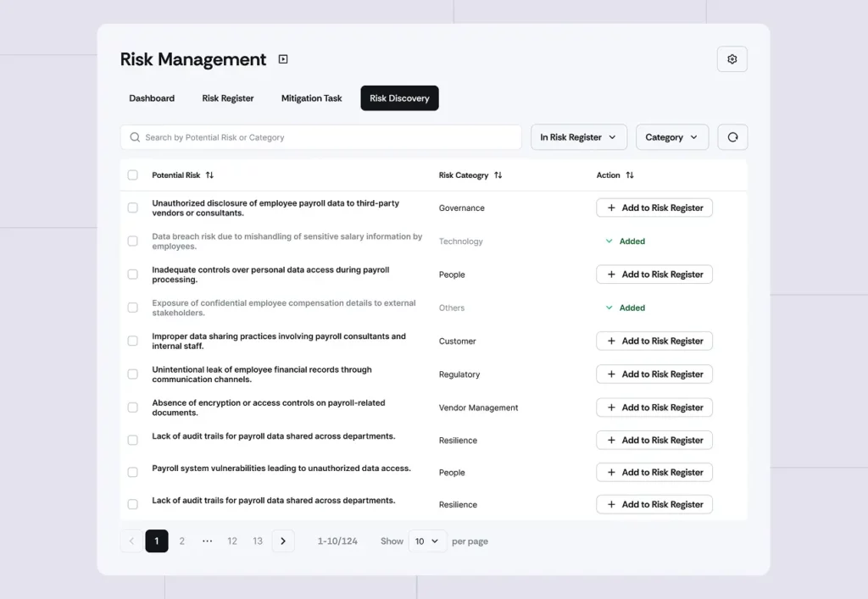Click green check on Technology row's Added

(x=609, y=241)
